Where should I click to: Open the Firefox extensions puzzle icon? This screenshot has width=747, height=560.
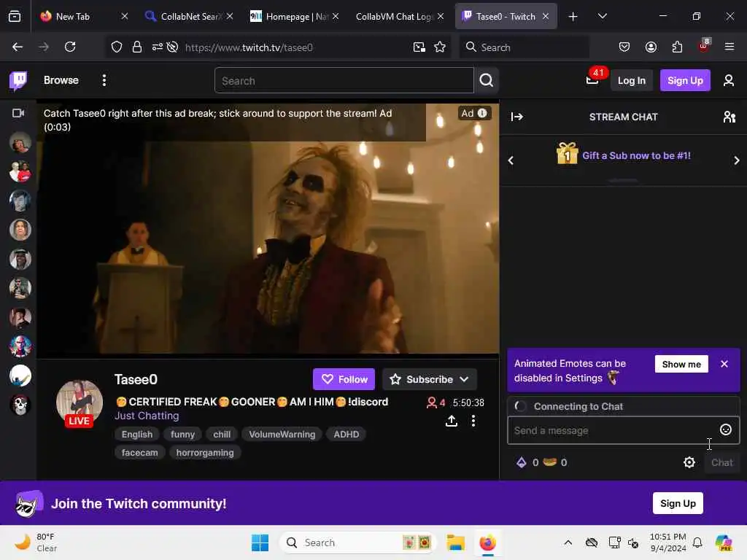[677, 47]
